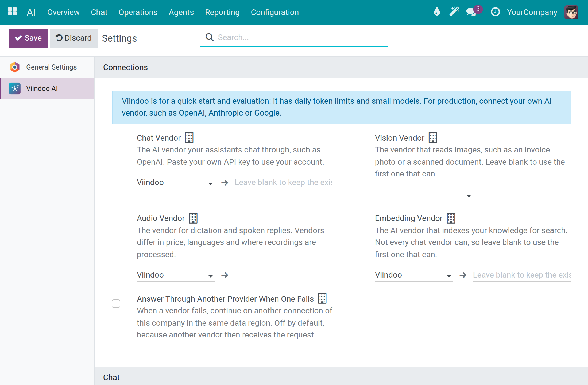Click the magic wand icon

(x=454, y=11)
